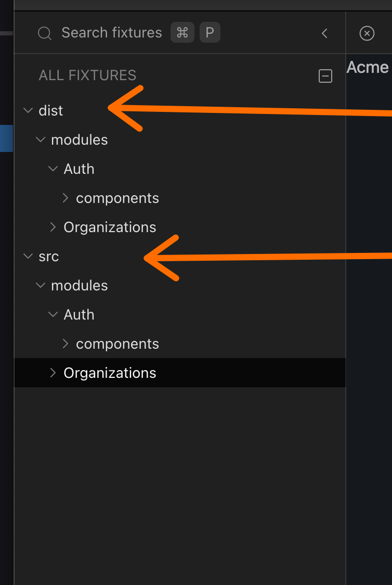Select the Auth node inside src modules

pyautogui.click(x=79, y=314)
